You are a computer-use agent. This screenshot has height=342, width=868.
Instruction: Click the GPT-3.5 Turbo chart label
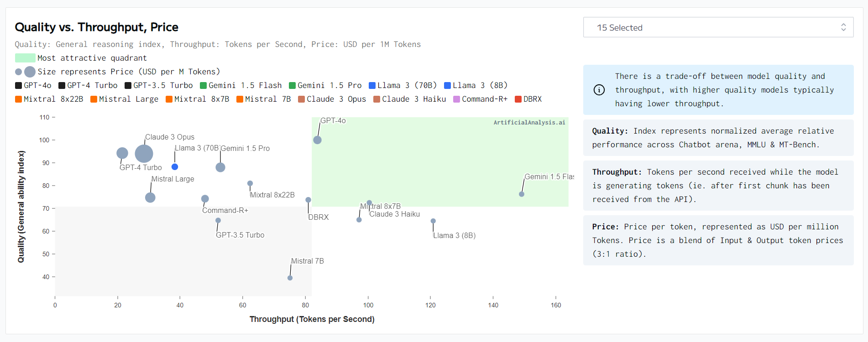point(240,235)
